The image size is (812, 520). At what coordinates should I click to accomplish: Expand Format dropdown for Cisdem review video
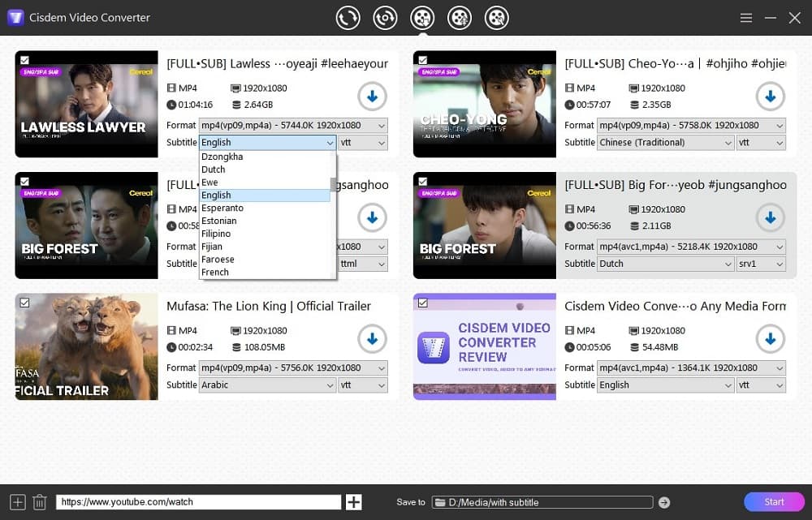point(691,367)
